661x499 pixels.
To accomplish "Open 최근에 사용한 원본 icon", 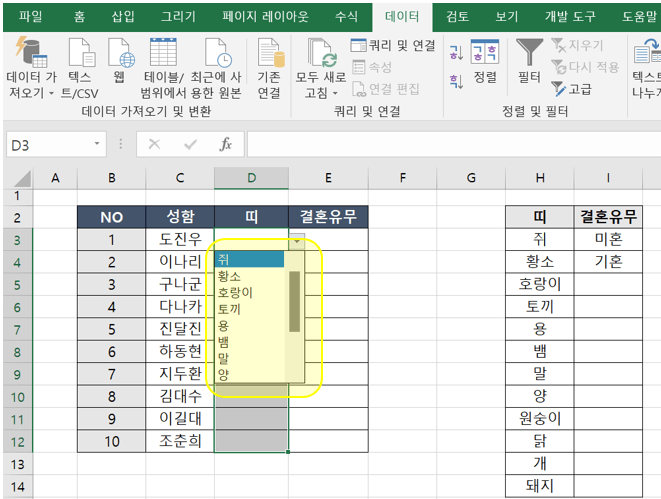I will click(218, 52).
